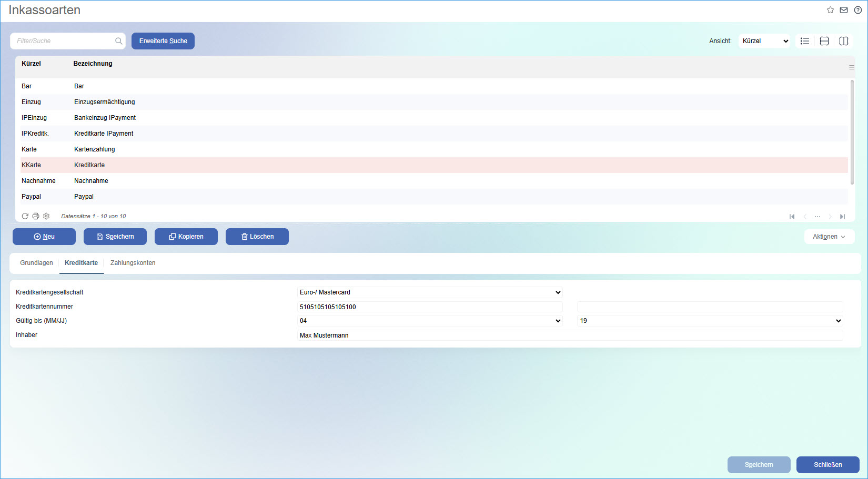Viewport: 868px width, 479px height.
Task: Select the Paypal row
Action: tap(434, 197)
